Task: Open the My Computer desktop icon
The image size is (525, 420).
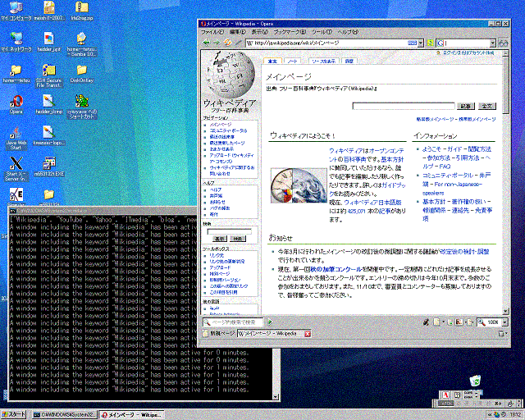Action: click(x=15, y=7)
